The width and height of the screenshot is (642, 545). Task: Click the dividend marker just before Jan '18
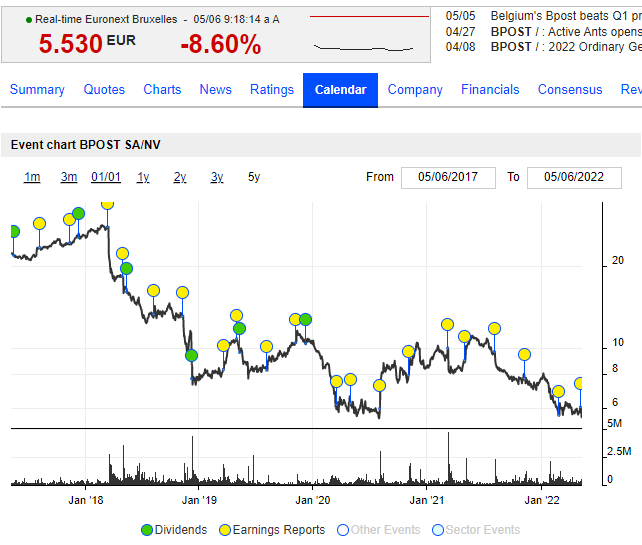[x=79, y=213]
